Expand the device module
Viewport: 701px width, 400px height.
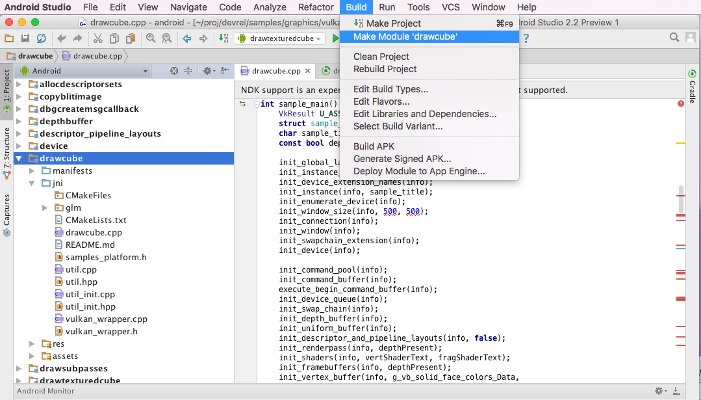(19, 146)
